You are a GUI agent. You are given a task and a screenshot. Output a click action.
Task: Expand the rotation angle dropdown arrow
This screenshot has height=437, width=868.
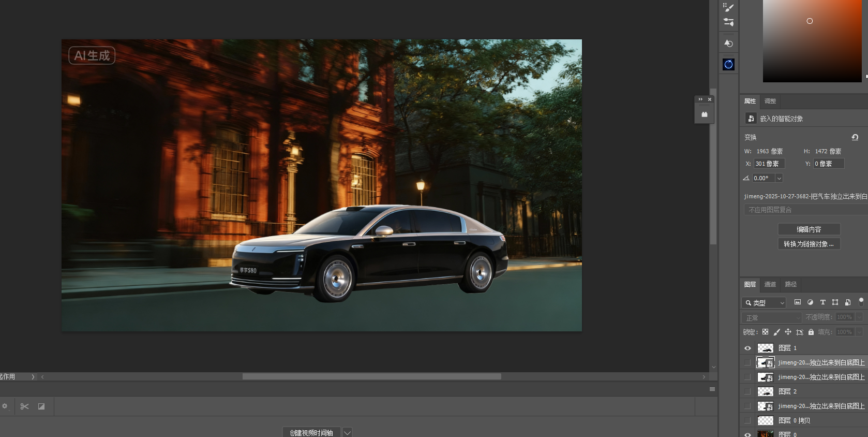click(x=779, y=178)
